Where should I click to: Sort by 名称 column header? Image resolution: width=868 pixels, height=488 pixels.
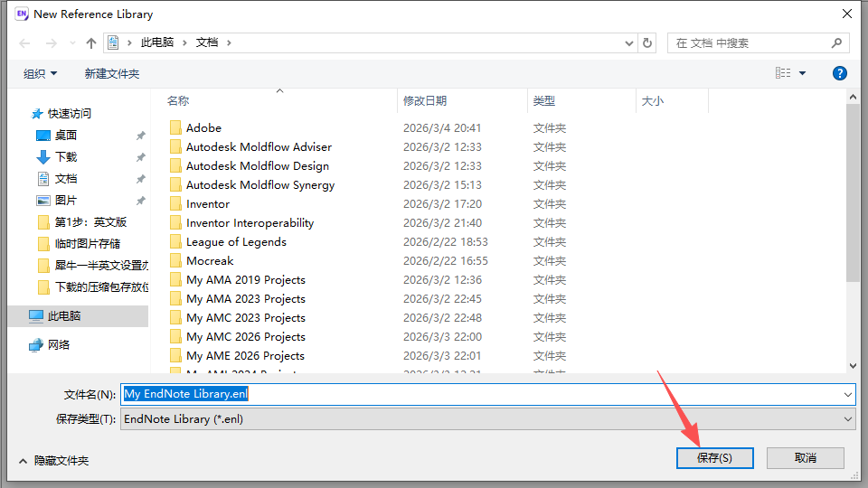click(178, 100)
